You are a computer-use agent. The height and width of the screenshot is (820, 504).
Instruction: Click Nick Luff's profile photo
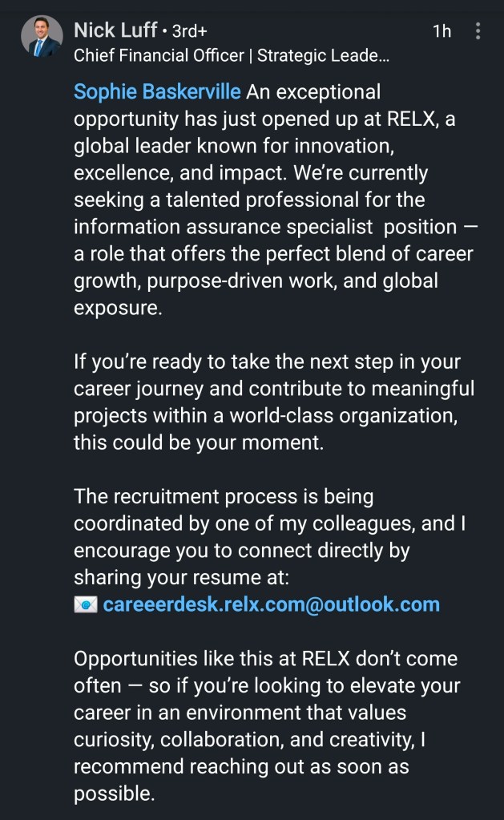(x=41, y=37)
